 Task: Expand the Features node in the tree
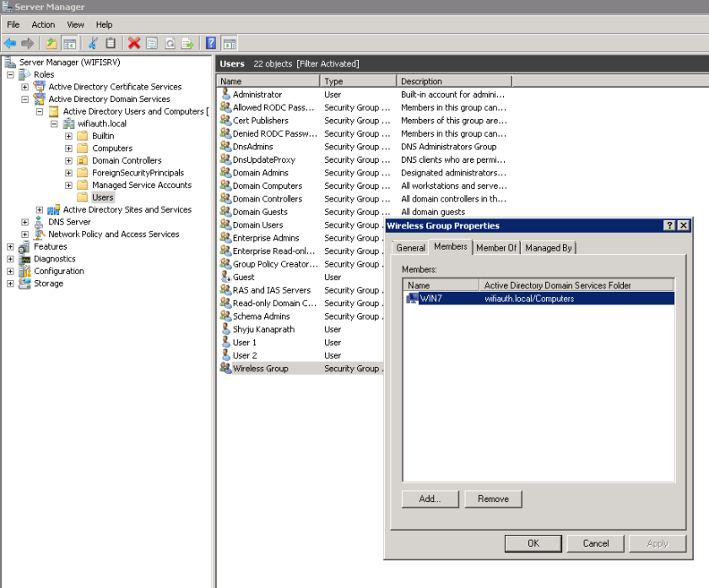click(10, 247)
